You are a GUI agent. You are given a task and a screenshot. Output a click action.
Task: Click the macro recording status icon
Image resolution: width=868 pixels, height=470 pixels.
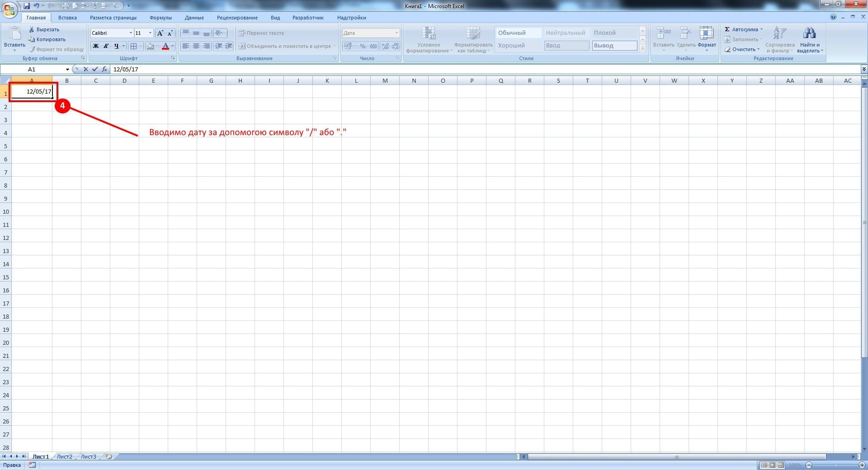coord(32,465)
